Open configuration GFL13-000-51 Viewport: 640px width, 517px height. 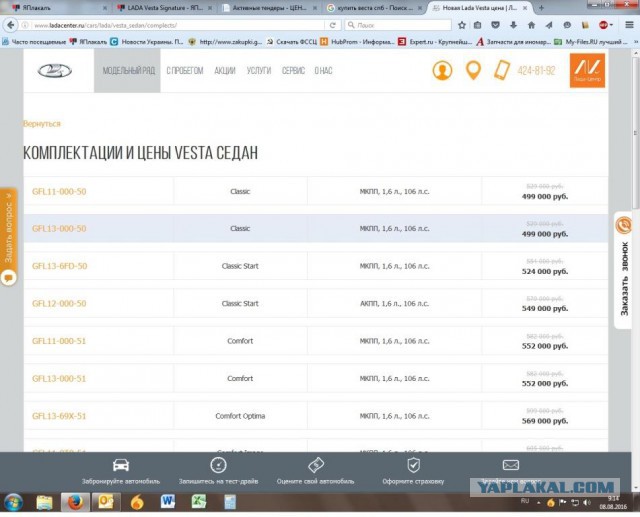(59, 379)
